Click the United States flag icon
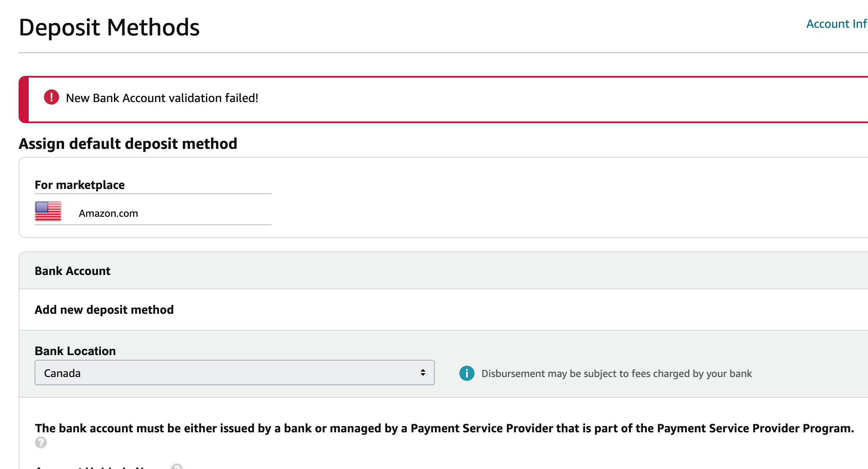 tap(48, 211)
